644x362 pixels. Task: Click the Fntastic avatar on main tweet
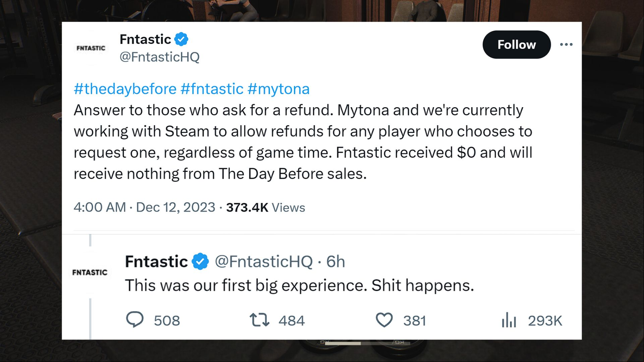[x=91, y=48]
